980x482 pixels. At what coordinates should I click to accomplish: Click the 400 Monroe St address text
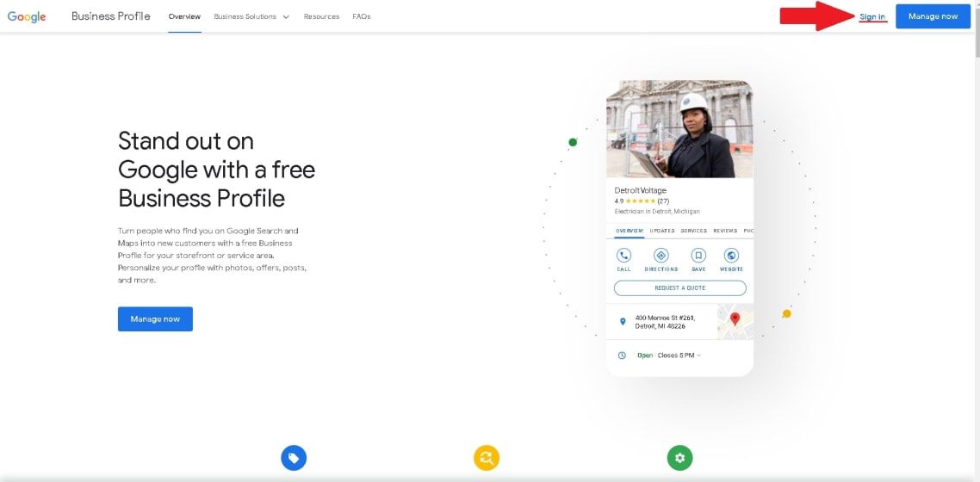pyautogui.click(x=665, y=322)
